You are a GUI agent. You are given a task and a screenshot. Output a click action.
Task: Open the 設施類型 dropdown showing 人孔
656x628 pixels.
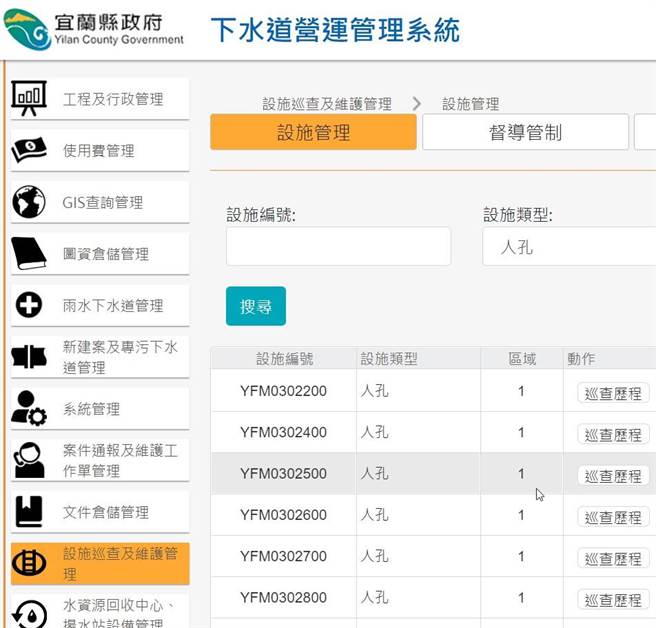pyautogui.click(x=569, y=246)
